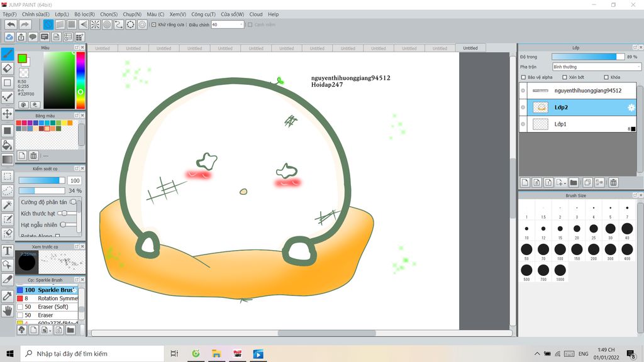Click the share/export icon

pyautogui.click(x=21, y=37)
